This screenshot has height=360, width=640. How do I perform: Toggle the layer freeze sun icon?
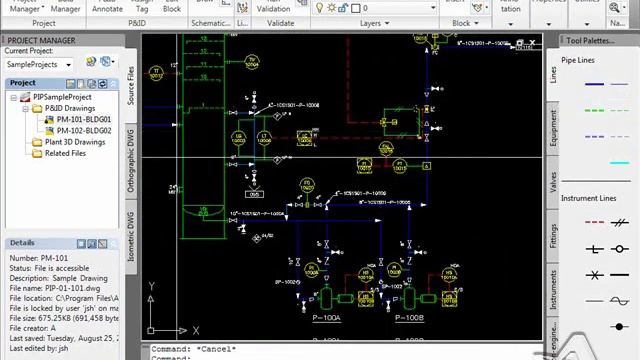click(331, 8)
